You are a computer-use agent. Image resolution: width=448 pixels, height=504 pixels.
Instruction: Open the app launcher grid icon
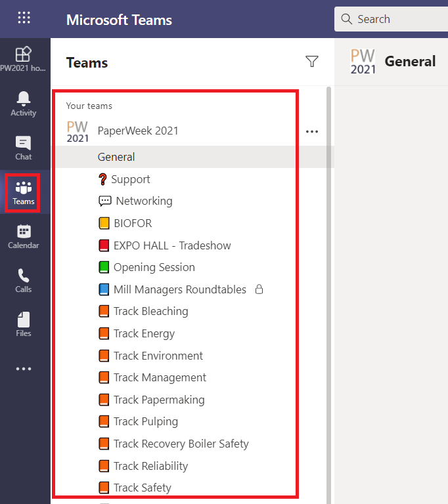pyautogui.click(x=24, y=18)
